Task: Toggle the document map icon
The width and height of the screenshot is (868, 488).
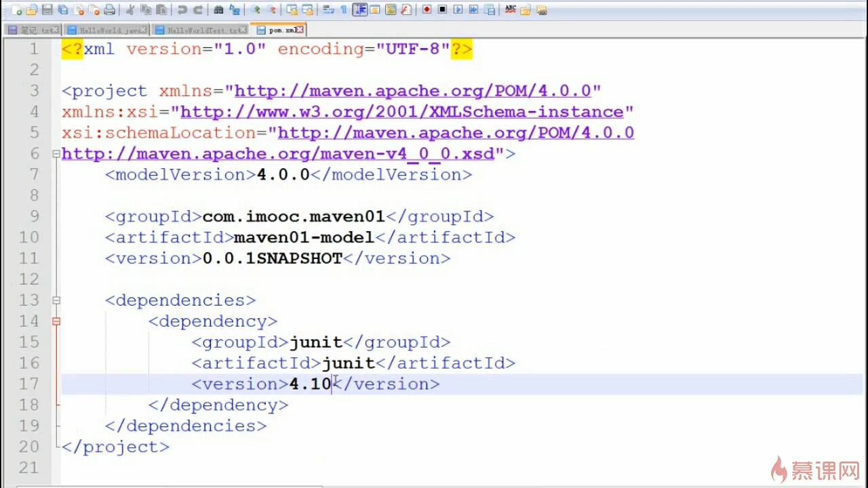Action: 391,9
